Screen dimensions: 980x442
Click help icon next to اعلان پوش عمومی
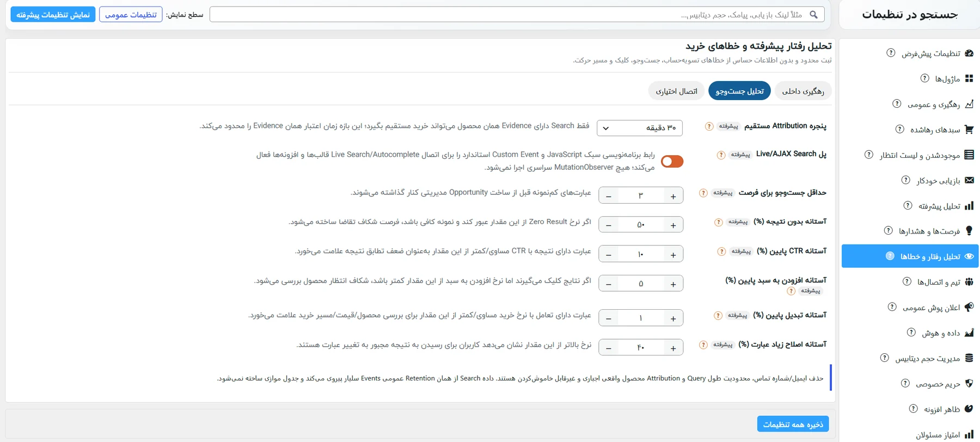[892, 306]
